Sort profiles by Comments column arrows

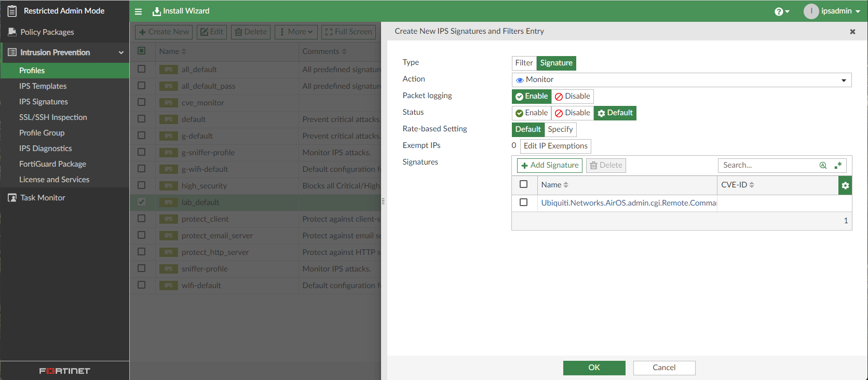coord(344,51)
